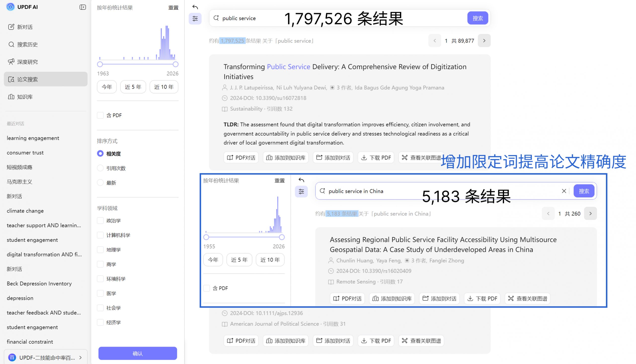Click the 搜索 button for public service
Screen dimensions: 636x364
477,18
